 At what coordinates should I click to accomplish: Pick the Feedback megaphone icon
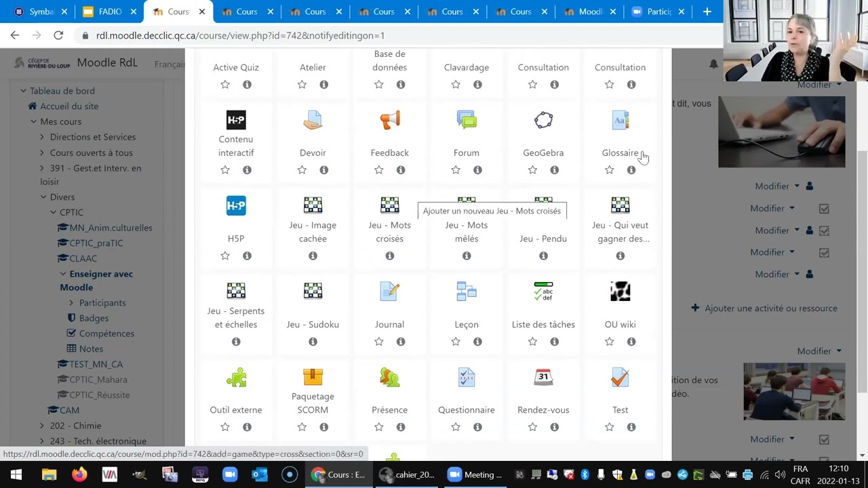tap(390, 120)
